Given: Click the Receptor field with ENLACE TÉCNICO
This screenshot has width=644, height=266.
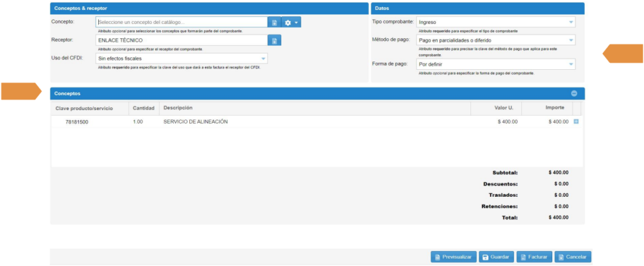Looking at the screenshot, I should click(181, 40).
